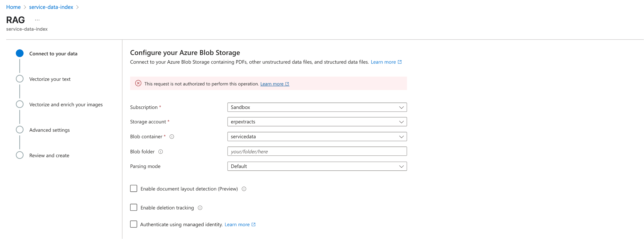Click document layout detection info icon
The width and height of the screenshot is (644, 239).
244,189
